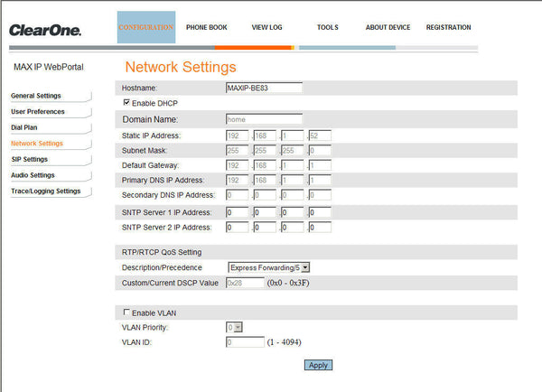Switch to the Registration tab
Image resolution: width=542 pixels, height=392 pixels.
coord(448,27)
